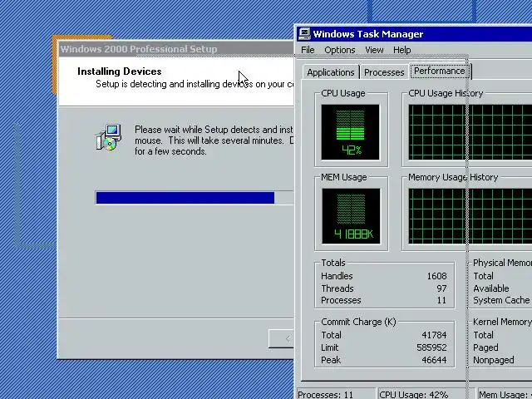Viewport: 532px width, 399px height.
Task: Click the Memory Usage History graph
Action: (x=470, y=216)
